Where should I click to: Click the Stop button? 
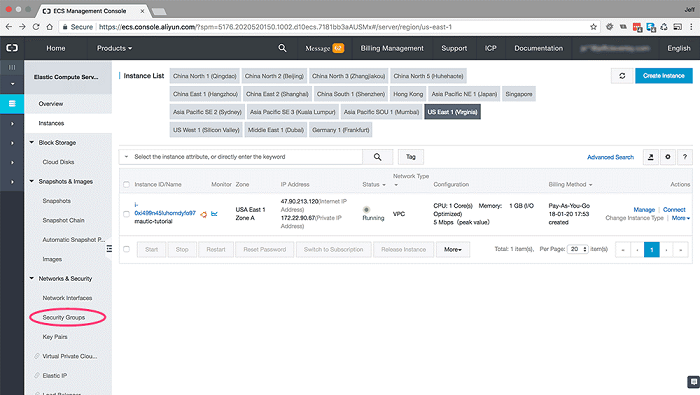pyautogui.click(x=182, y=249)
